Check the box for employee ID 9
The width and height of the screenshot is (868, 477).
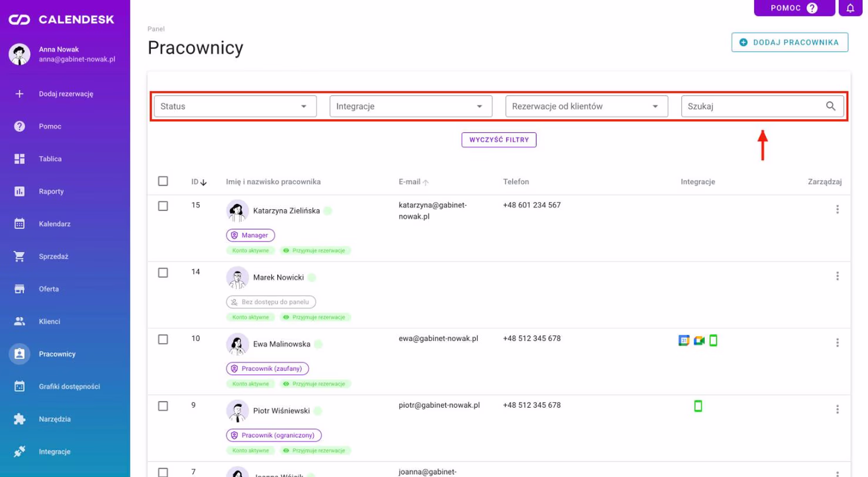pos(163,406)
